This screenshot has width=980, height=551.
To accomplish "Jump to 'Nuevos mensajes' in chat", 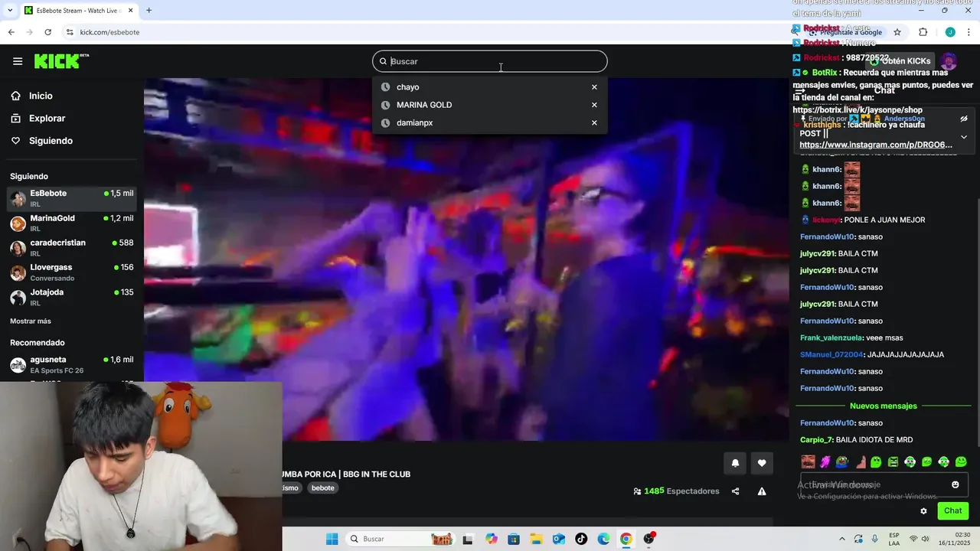I will pos(884,406).
